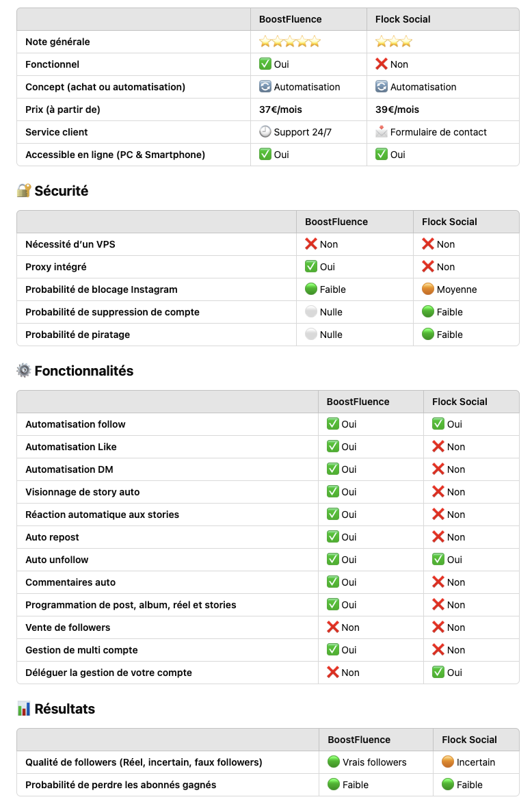
Task: Click the clock icon next to Support 24/7
Action: tap(265, 131)
